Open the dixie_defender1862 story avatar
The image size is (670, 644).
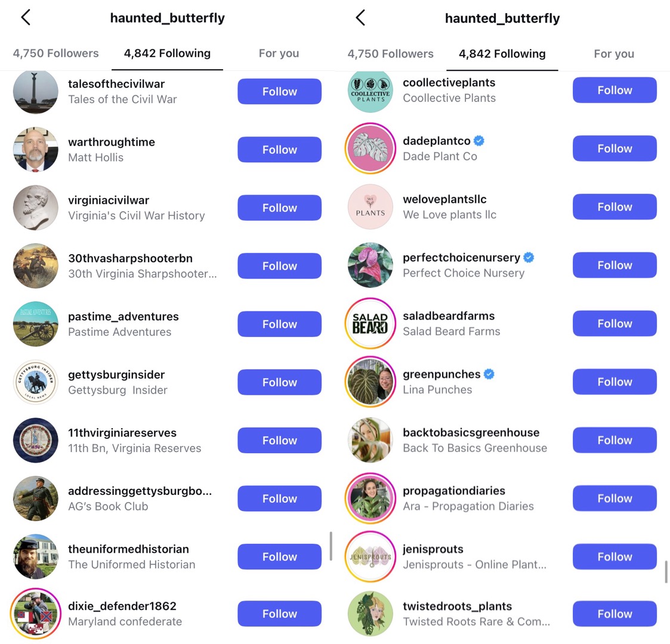(36, 614)
